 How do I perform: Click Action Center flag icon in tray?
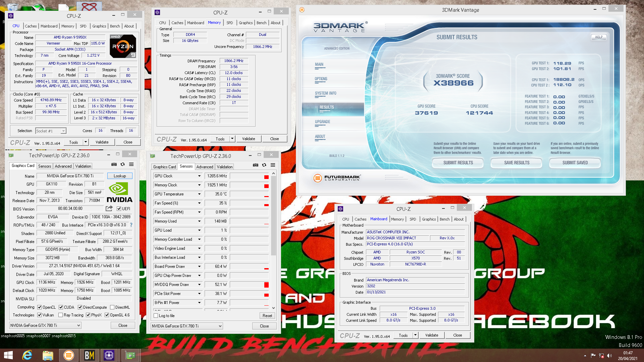pos(593,356)
